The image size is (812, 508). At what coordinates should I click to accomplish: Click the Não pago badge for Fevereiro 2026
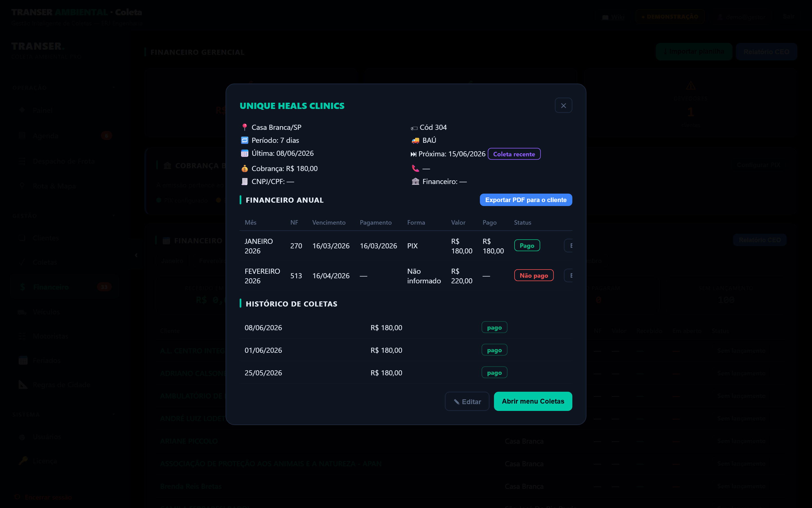[533, 275]
